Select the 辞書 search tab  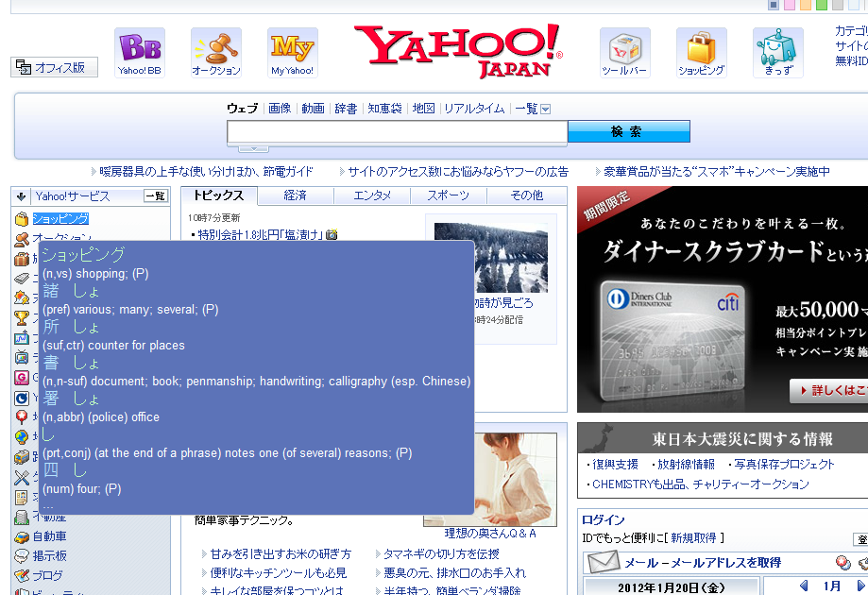click(346, 109)
